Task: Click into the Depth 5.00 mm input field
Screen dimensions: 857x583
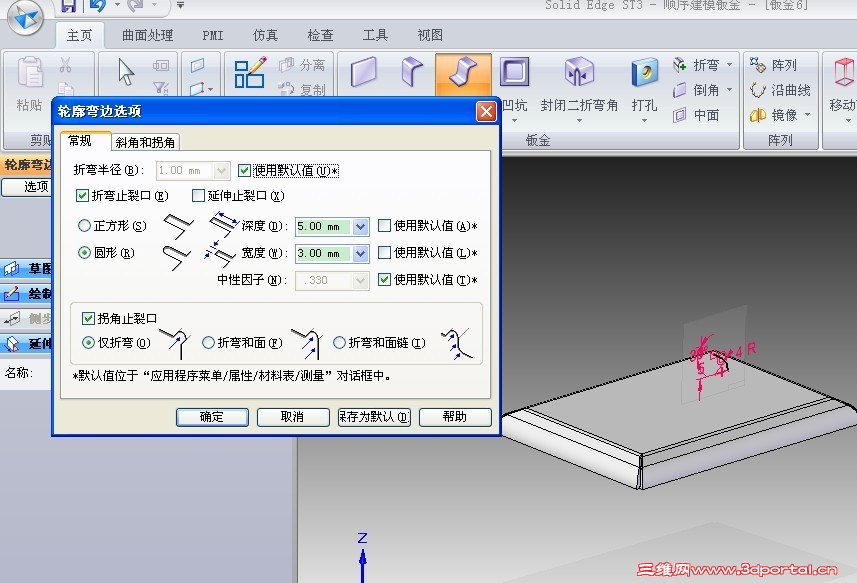Action: (324, 226)
